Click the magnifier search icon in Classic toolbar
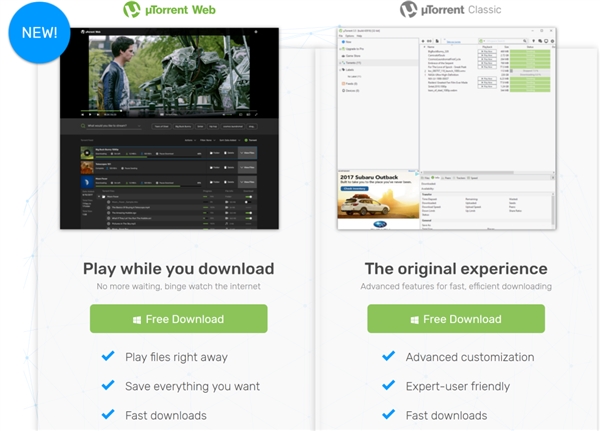This screenshot has width=600, height=431. [525, 41]
